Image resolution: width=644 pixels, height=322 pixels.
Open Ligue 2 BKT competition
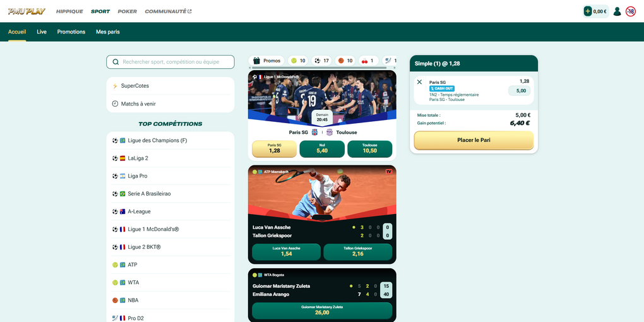coord(170,247)
